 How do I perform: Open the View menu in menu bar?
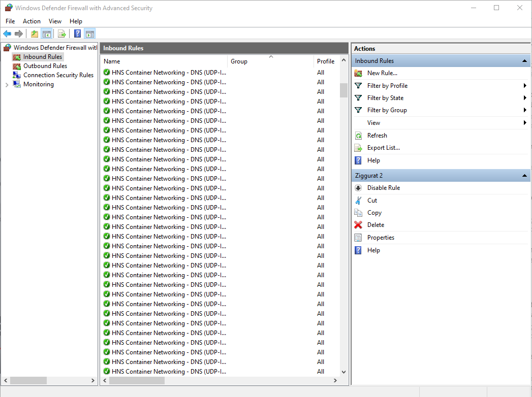tap(55, 21)
